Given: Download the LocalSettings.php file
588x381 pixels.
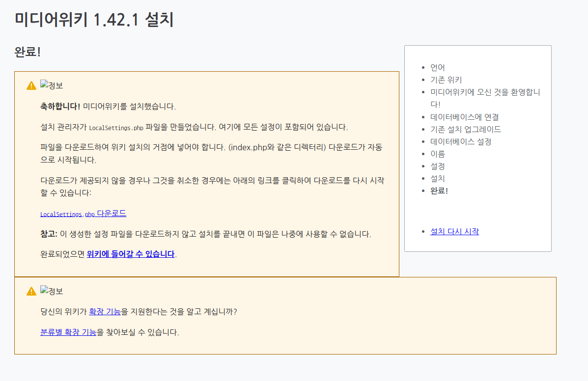Looking at the screenshot, I should click(83, 213).
